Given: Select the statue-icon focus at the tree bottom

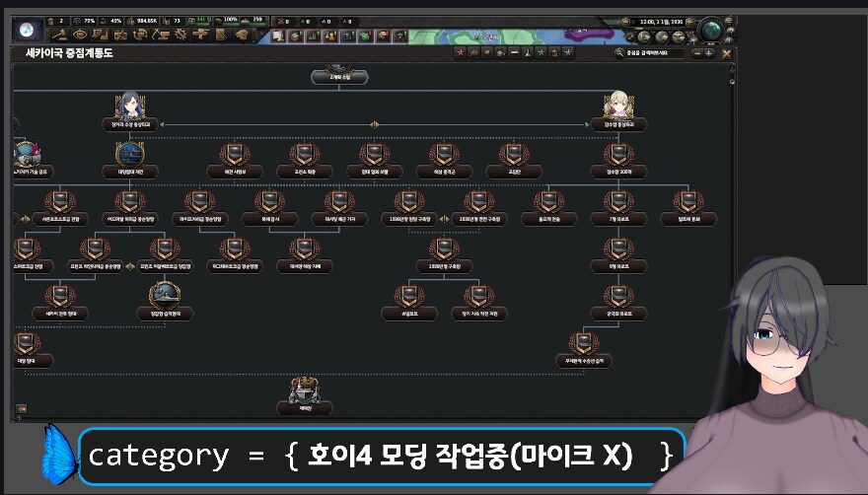Looking at the screenshot, I should (300, 390).
